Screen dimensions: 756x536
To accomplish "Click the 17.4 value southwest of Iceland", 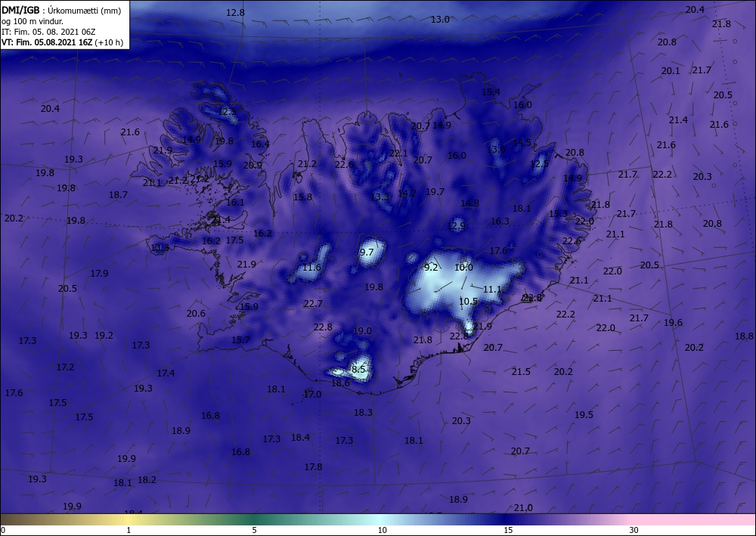I will (x=166, y=373).
